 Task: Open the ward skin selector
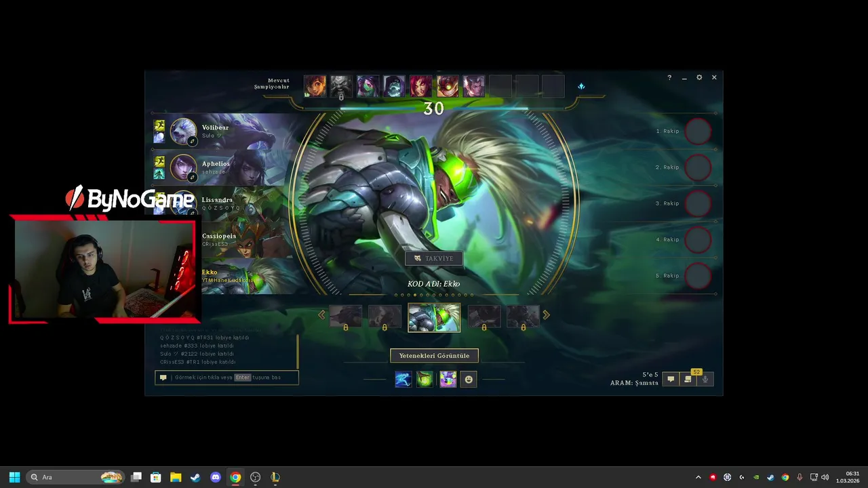[x=448, y=380]
